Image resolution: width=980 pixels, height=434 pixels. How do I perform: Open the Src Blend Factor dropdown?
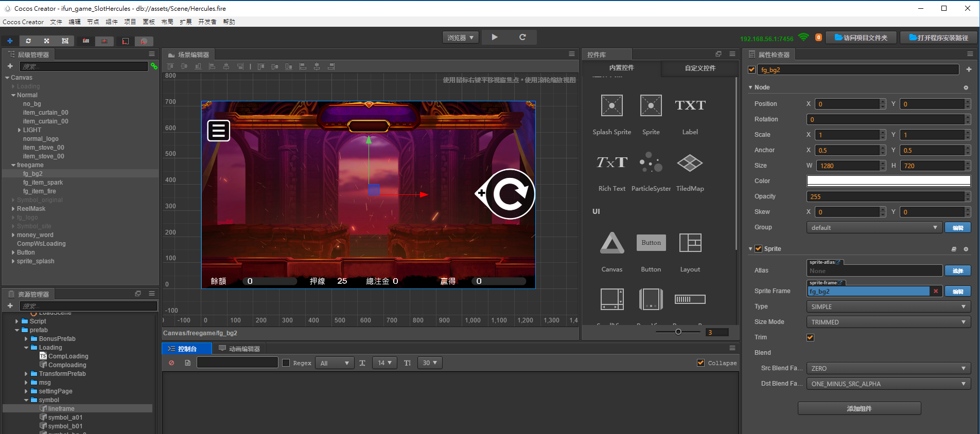888,368
